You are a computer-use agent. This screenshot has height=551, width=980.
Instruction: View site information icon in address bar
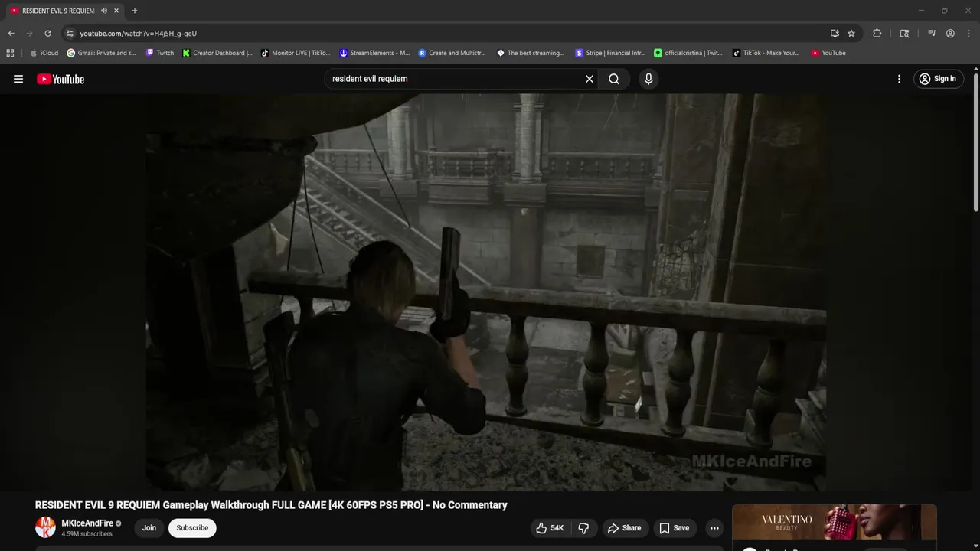pyautogui.click(x=70, y=34)
